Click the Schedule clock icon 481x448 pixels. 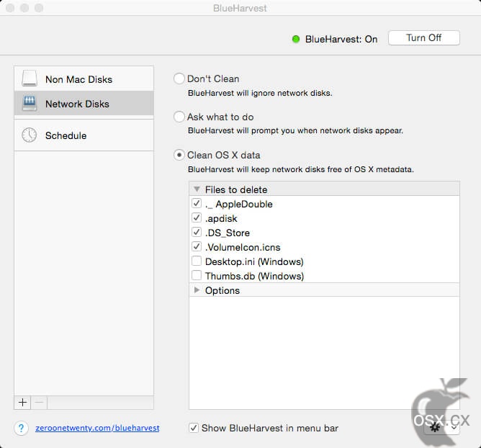point(29,135)
